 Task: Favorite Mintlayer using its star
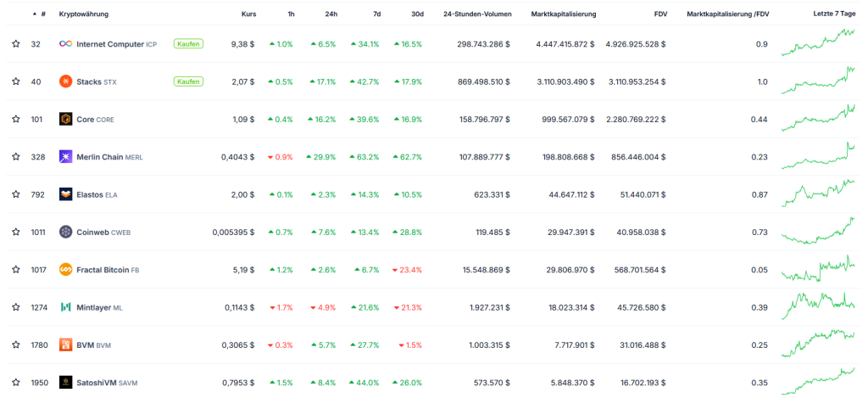coord(16,307)
